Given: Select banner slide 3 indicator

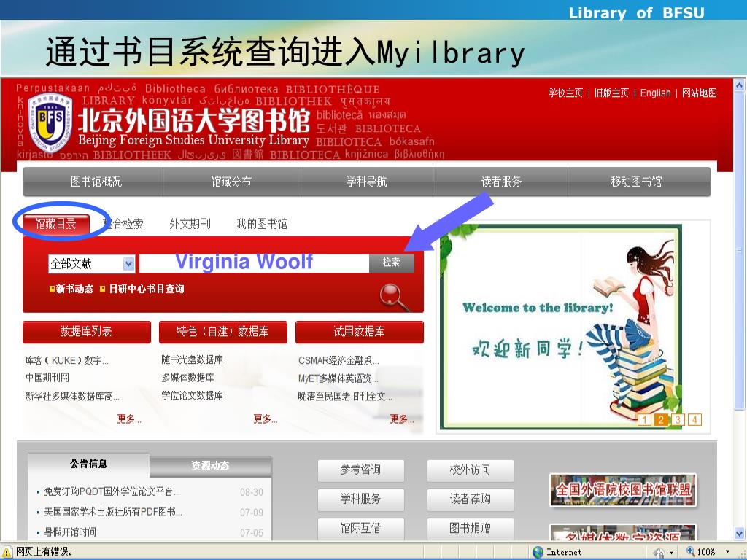Looking at the screenshot, I should [678, 419].
